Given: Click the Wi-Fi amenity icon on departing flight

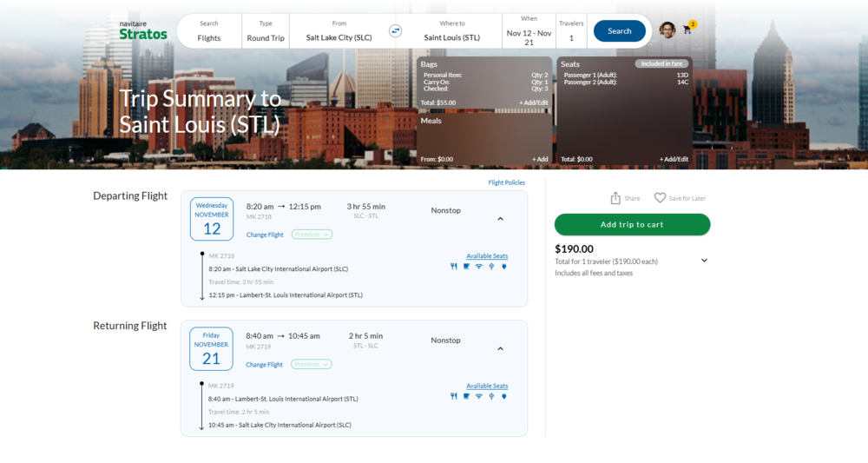Looking at the screenshot, I should (x=478, y=267).
